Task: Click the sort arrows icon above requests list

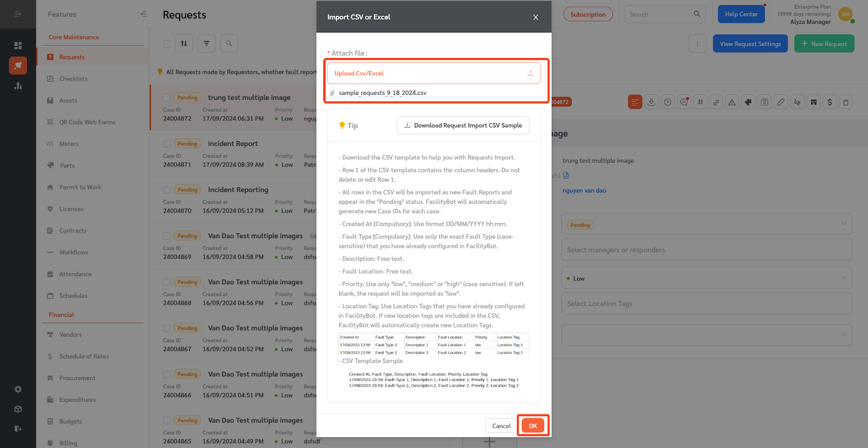Action: [x=184, y=43]
